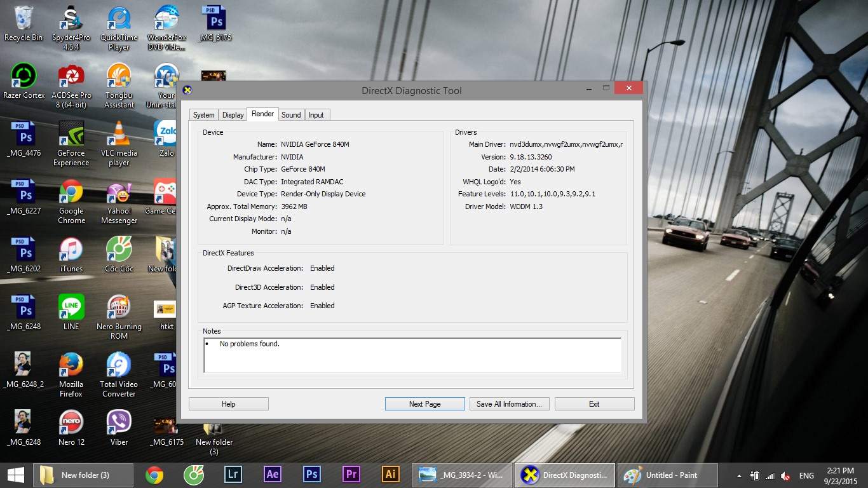
Task: Launch Google Chrome desktop shortcut
Action: (71, 202)
